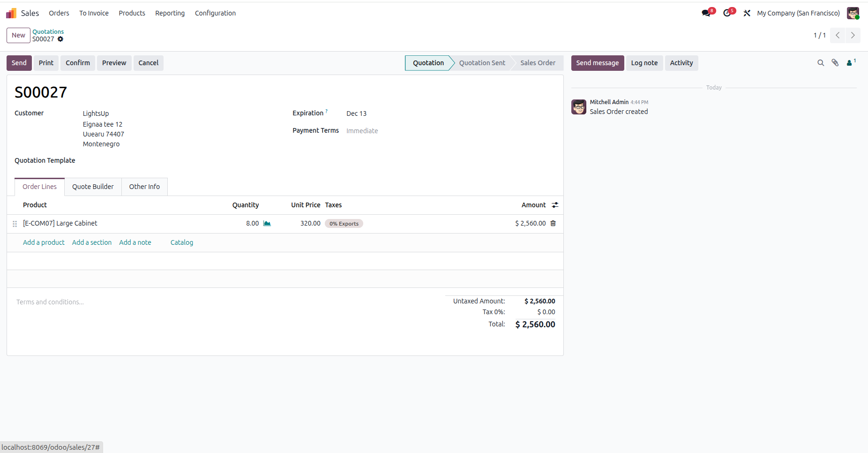Delete the Large Cabinet order line
Screen dimensions: 868x453
553,223
